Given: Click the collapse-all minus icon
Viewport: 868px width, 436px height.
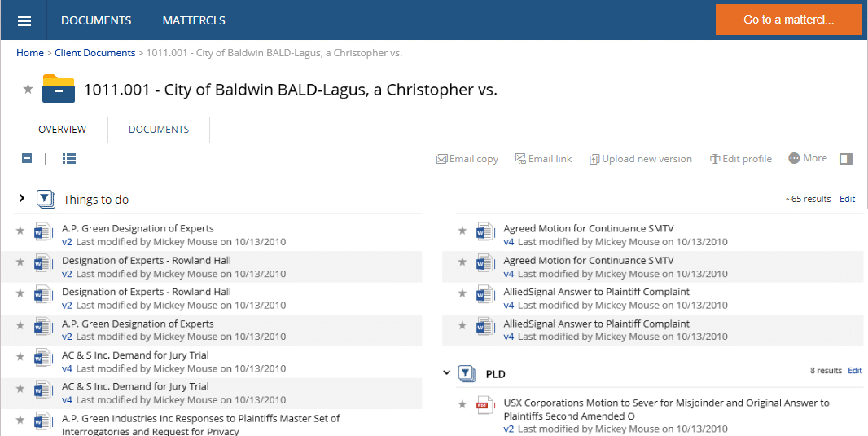Looking at the screenshot, I should pyautogui.click(x=27, y=159).
